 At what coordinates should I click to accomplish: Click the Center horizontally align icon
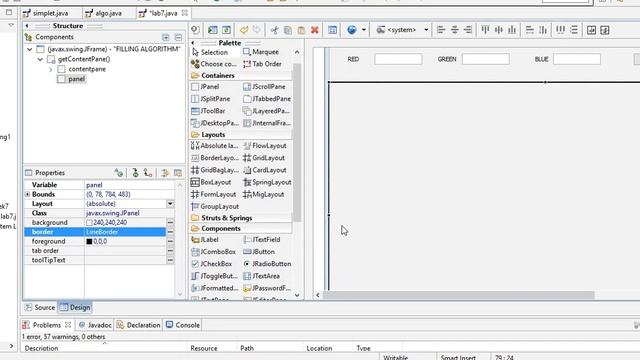[454, 30]
